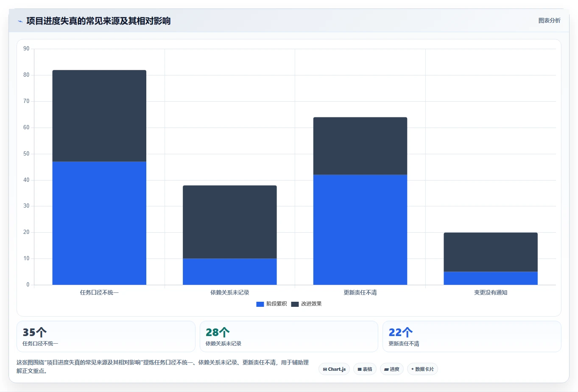This screenshot has height=392, width=578.
Task: Click the blue 阶段累积 legend color swatch
Action: coord(260,304)
